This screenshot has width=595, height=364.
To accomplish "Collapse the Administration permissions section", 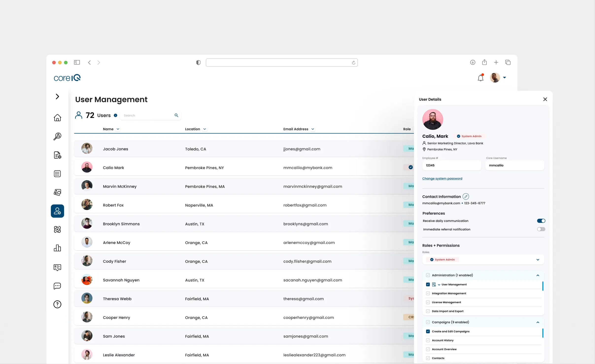I will pos(538,275).
